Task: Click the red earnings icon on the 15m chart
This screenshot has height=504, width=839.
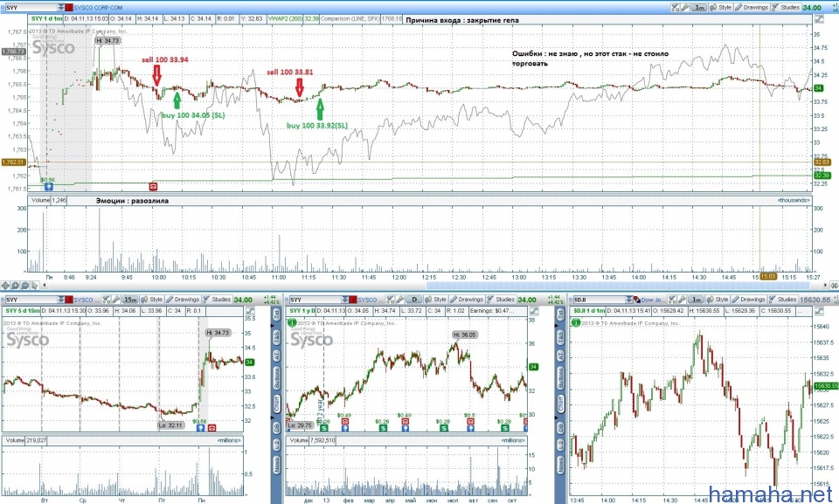Action: click(211, 427)
